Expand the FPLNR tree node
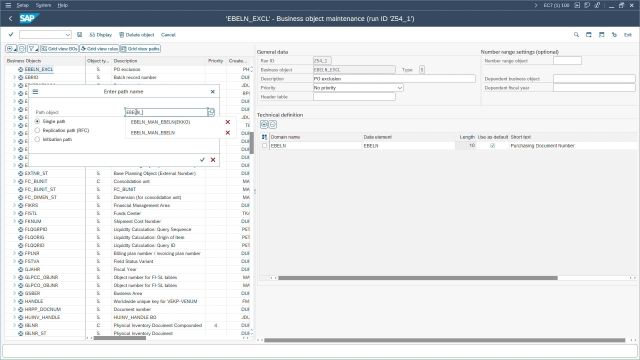The image size is (640, 360). tap(15, 253)
